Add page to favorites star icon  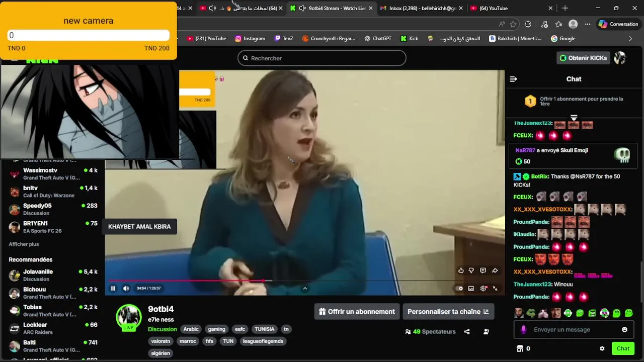pyautogui.click(x=513, y=24)
